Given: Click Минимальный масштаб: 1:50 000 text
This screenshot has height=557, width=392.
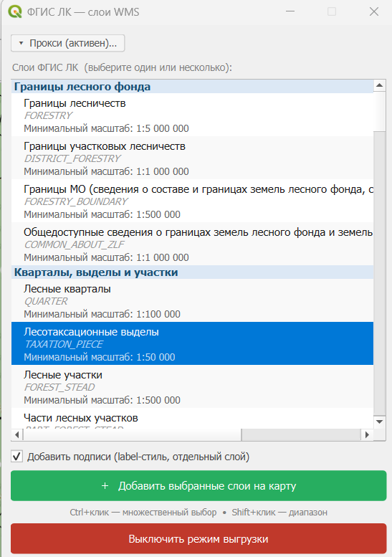Looking at the screenshot, I should [x=100, y=357].
